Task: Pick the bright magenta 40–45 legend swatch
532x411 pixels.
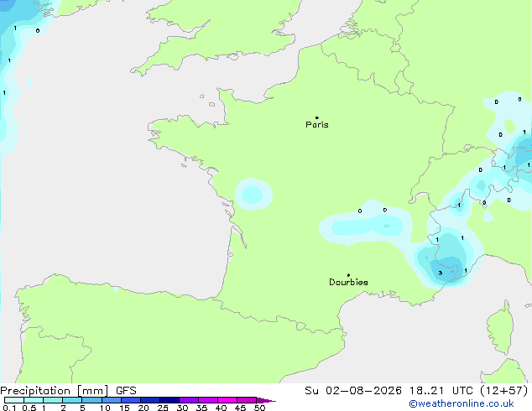Action: point(227,400)
